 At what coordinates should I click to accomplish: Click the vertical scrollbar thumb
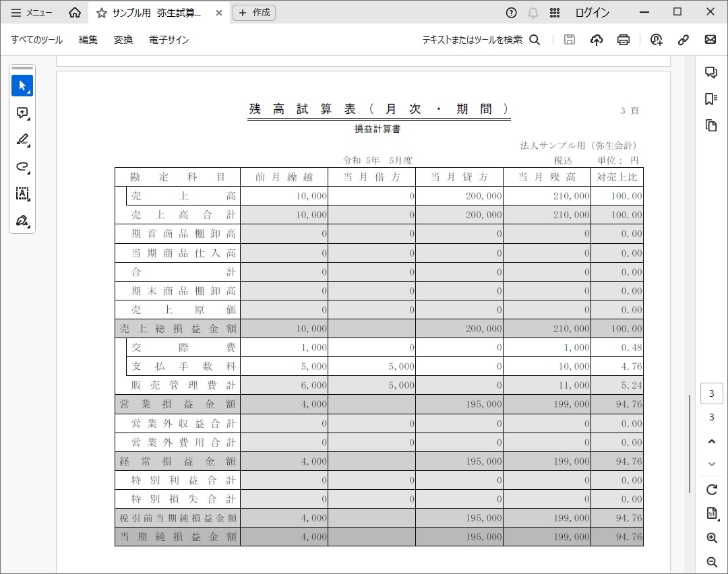690,444
